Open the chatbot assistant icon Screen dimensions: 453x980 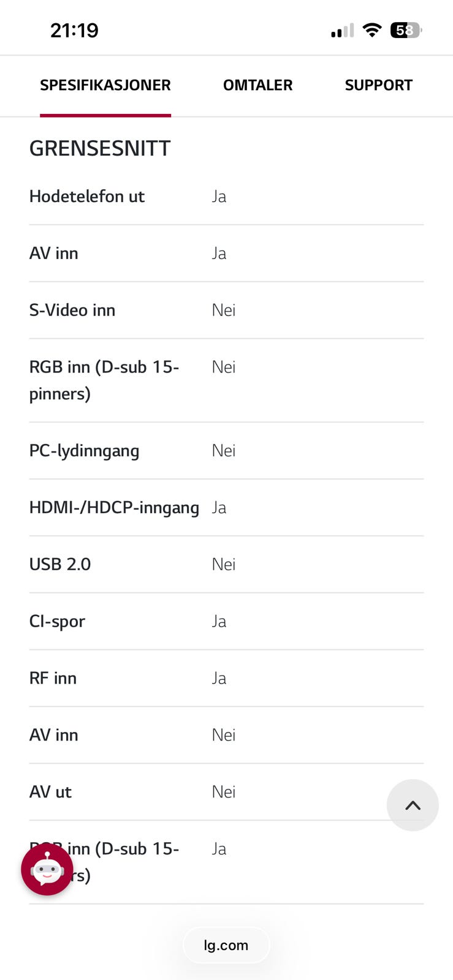point(47,870)
